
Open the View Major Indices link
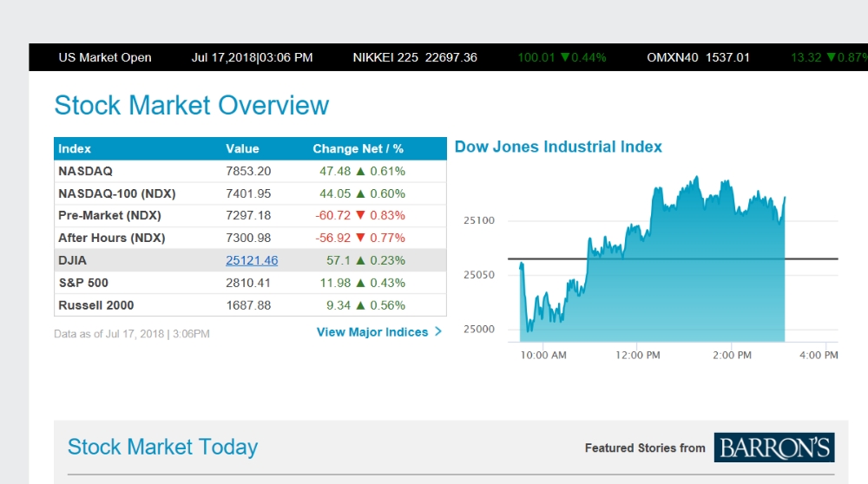coord(372,332)
